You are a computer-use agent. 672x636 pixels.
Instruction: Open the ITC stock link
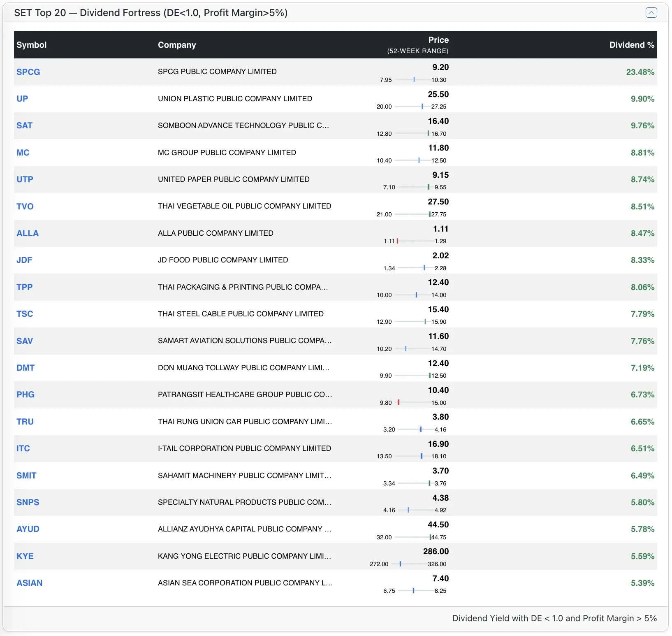point(23,448)
